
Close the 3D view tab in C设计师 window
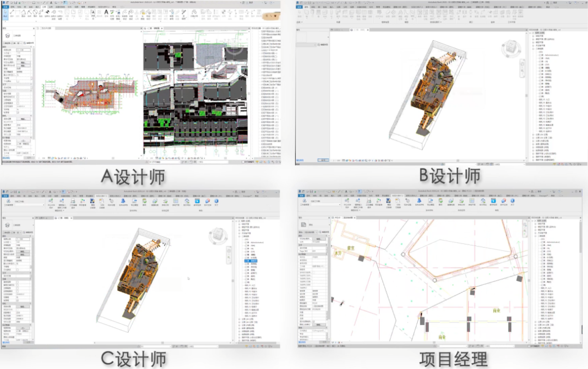pos(71,218)
